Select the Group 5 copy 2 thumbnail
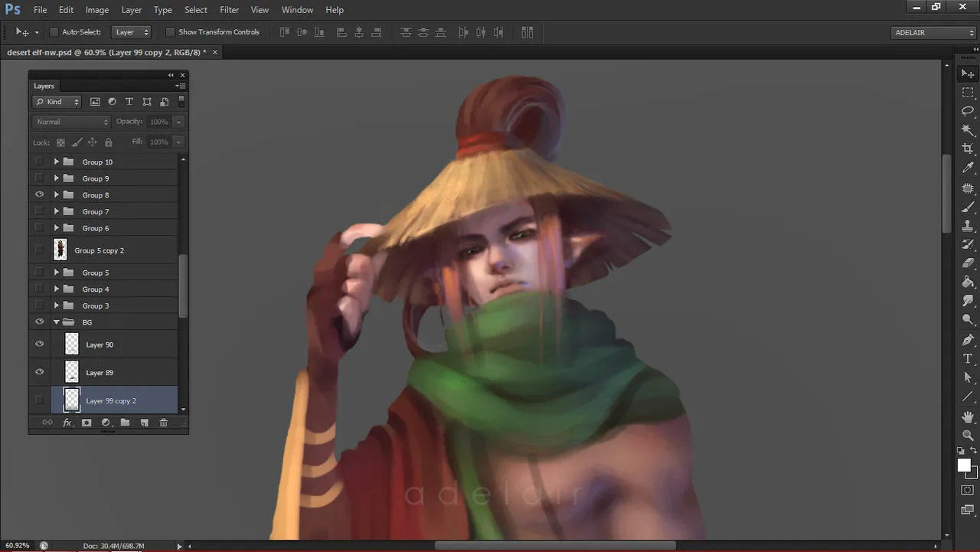 (x=60, y=250)
